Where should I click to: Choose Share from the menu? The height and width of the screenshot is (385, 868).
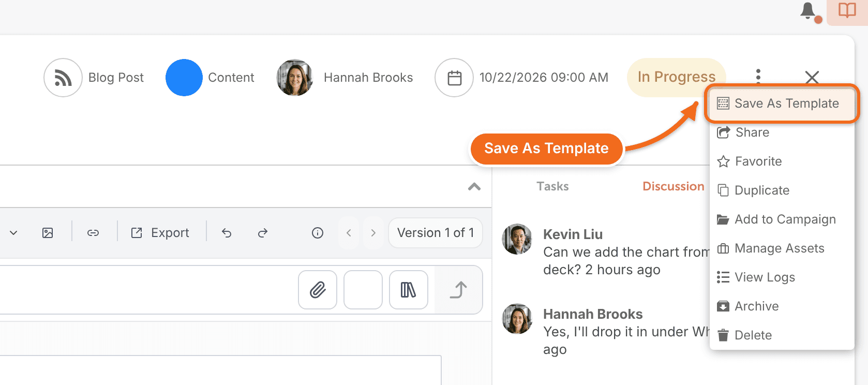point(782,132)
